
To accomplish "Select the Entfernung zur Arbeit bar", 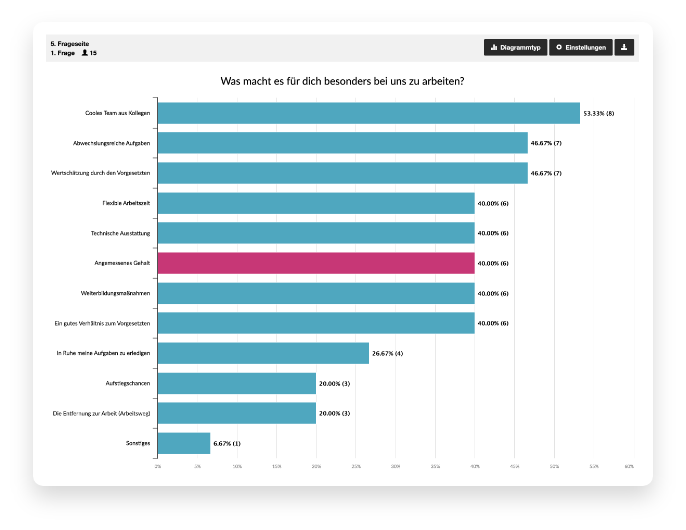I will 237,413.
